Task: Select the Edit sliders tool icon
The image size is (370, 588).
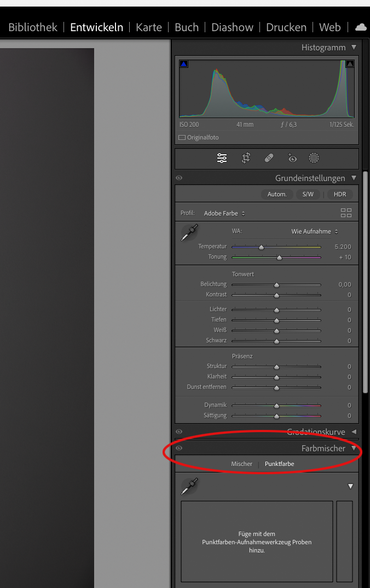Action: coord(222,158)
